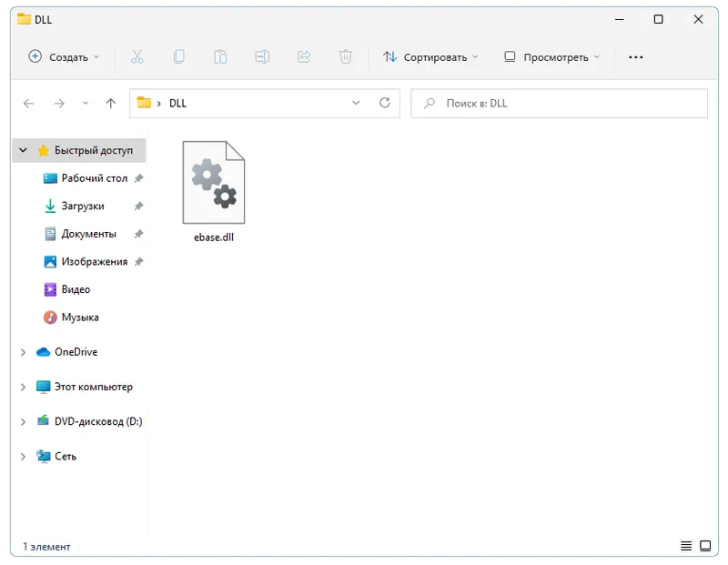Go back with the left arrow

[x=29, y=103]
